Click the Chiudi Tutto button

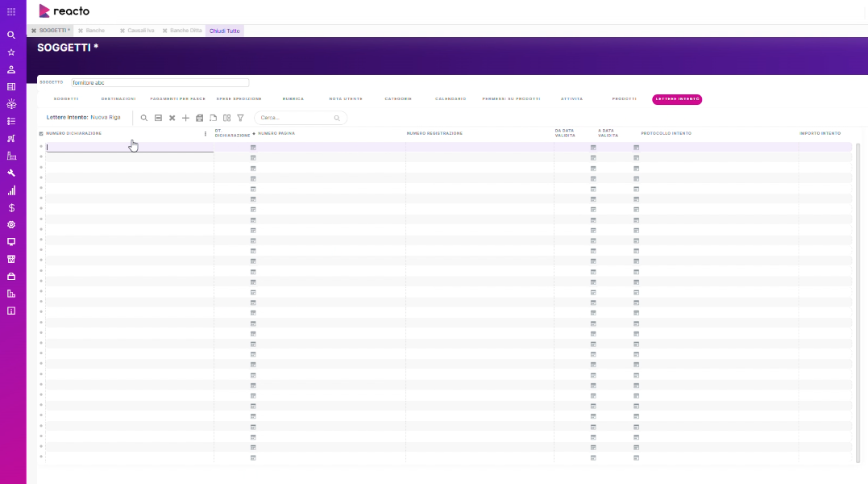tap(225, 31)
